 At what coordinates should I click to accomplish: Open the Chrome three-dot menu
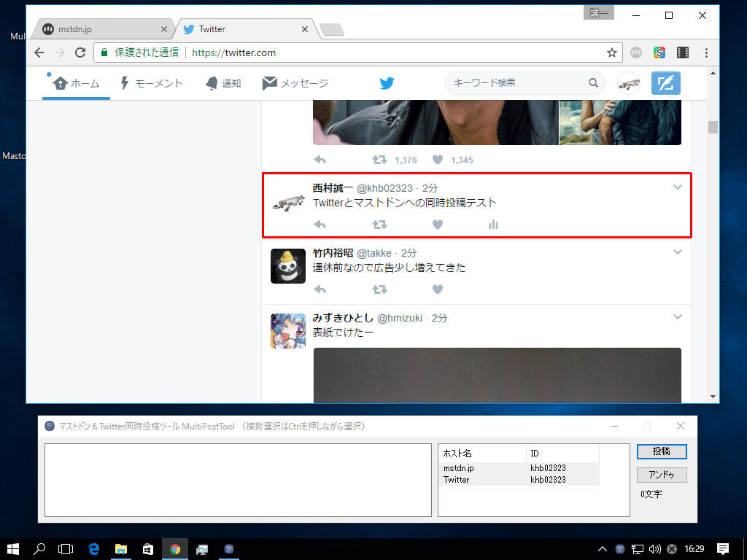[x=706, y=52]
